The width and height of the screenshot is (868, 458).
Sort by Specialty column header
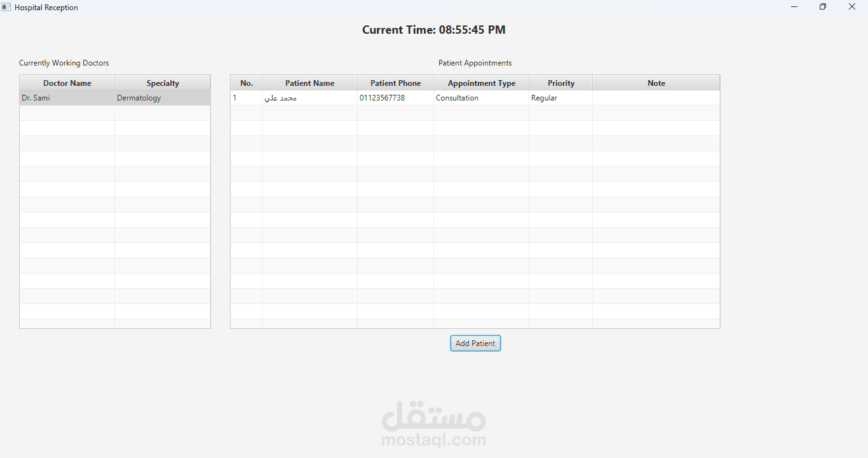163,83
